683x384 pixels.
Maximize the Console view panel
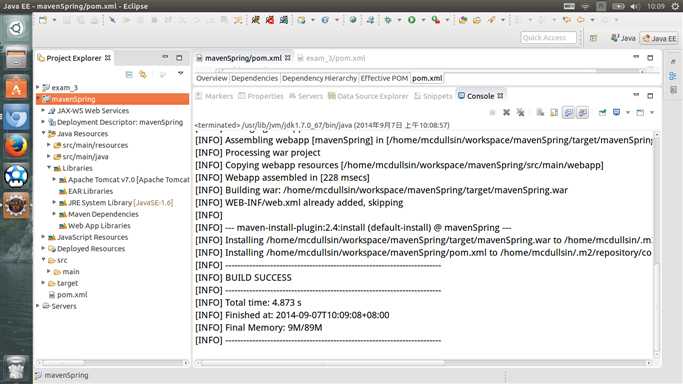click(650, 96)
